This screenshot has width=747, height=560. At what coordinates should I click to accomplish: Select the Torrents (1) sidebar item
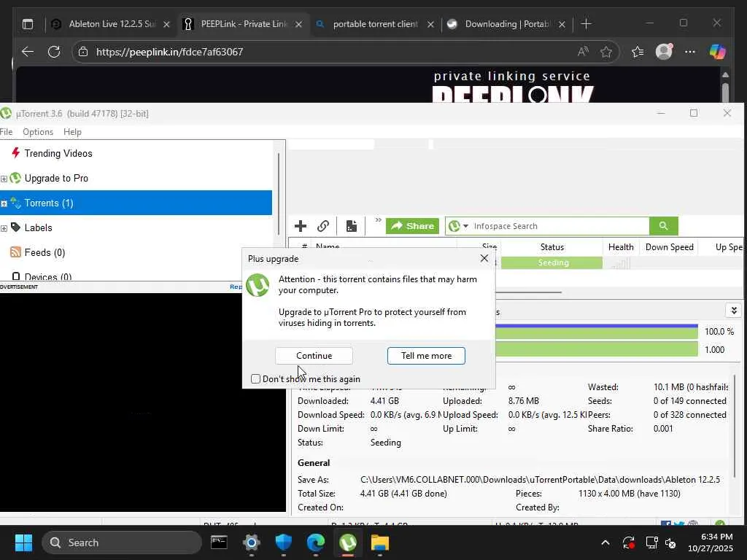(x=136, y=203)
